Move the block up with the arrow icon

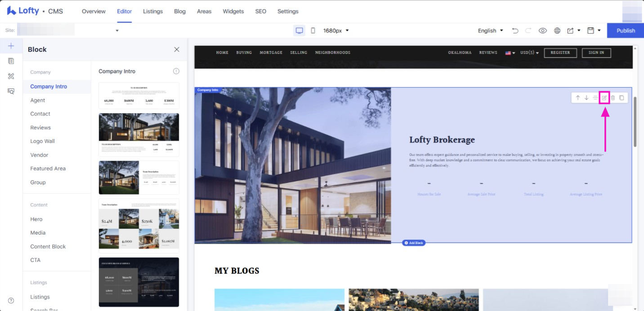578,98
